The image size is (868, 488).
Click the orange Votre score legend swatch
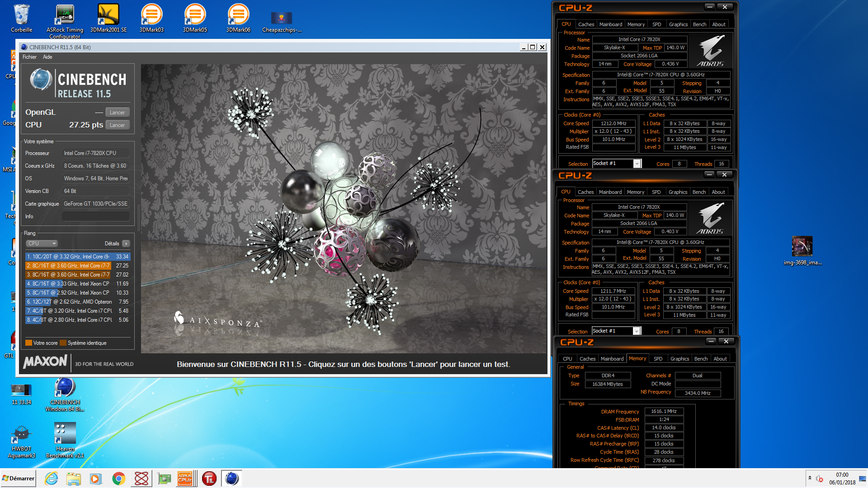[28, 343]
